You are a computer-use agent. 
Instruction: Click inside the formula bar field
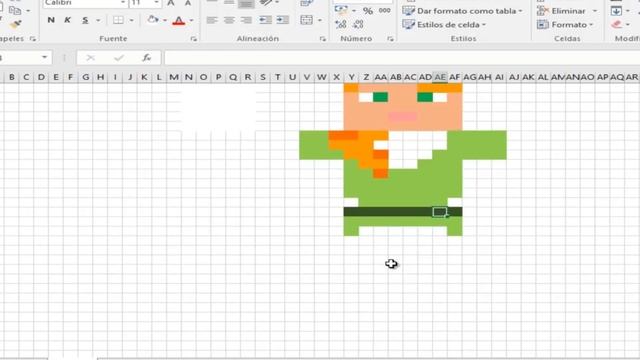coord(402,58)
